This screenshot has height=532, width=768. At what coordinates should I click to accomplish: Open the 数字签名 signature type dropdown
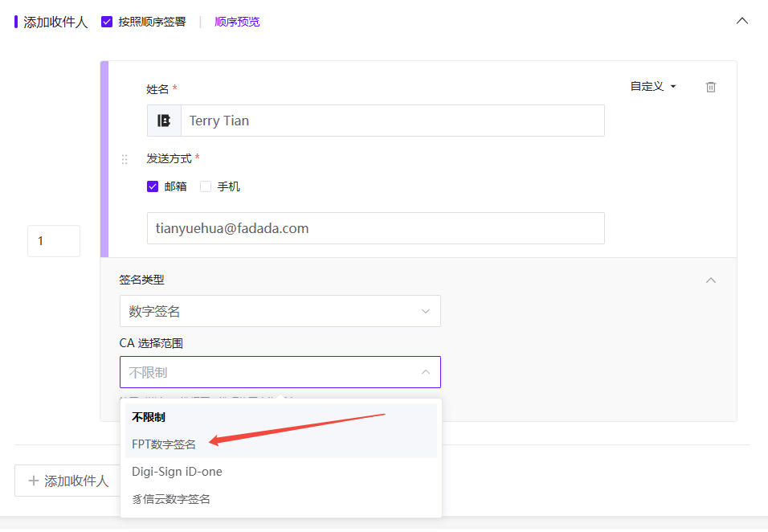[x=280, y=311]
